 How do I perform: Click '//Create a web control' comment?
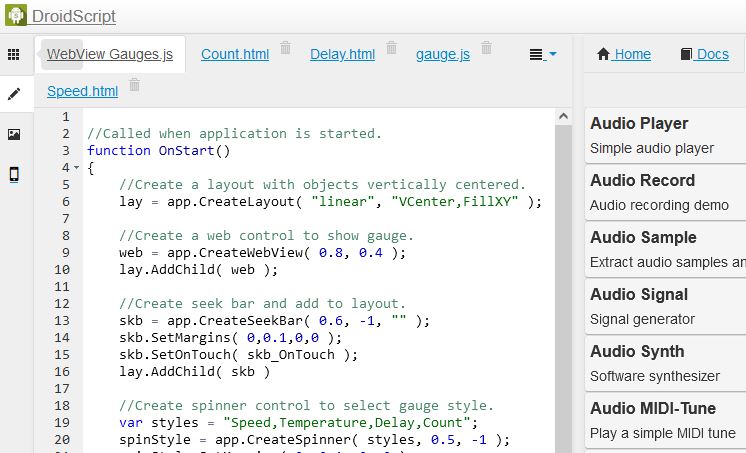pos(266,236)
